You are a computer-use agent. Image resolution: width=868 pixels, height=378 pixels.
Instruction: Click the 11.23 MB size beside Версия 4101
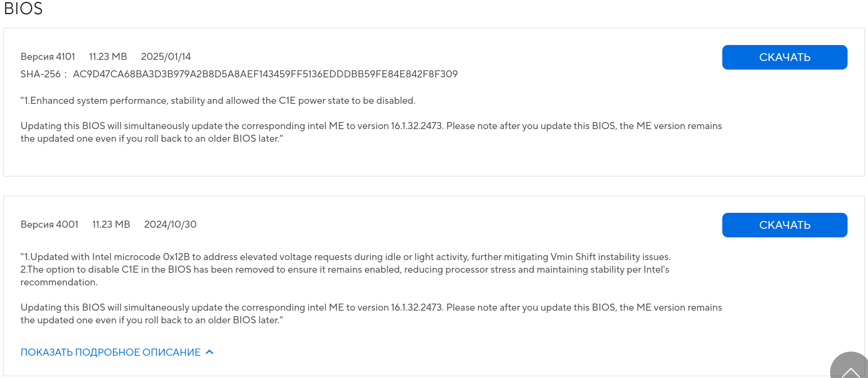click(x=108, y=57)
